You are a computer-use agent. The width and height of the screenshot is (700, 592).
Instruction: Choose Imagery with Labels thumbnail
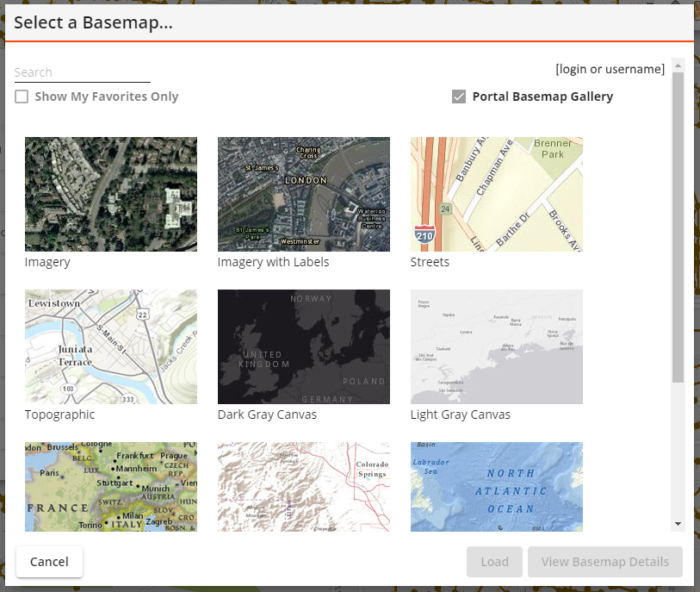[304, 194]
